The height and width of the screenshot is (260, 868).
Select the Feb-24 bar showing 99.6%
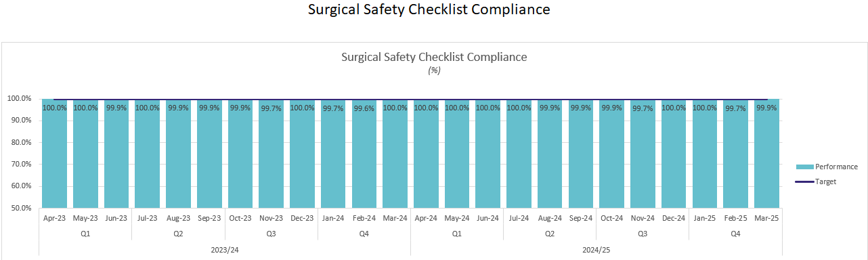pos(364,153)
